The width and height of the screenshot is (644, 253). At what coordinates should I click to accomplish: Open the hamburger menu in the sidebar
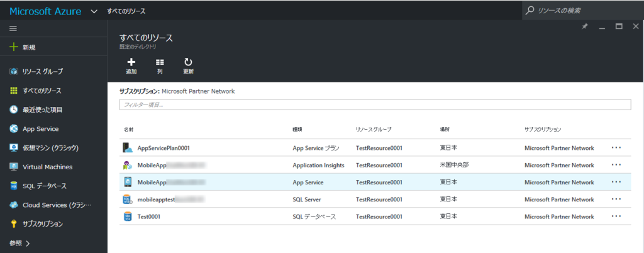[13, 28]
